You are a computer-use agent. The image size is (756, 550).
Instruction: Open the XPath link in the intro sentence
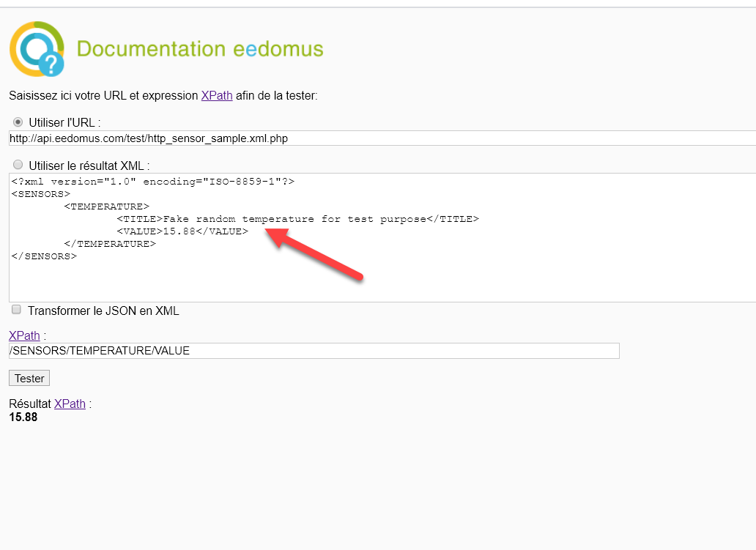click(x=217, y=95)
